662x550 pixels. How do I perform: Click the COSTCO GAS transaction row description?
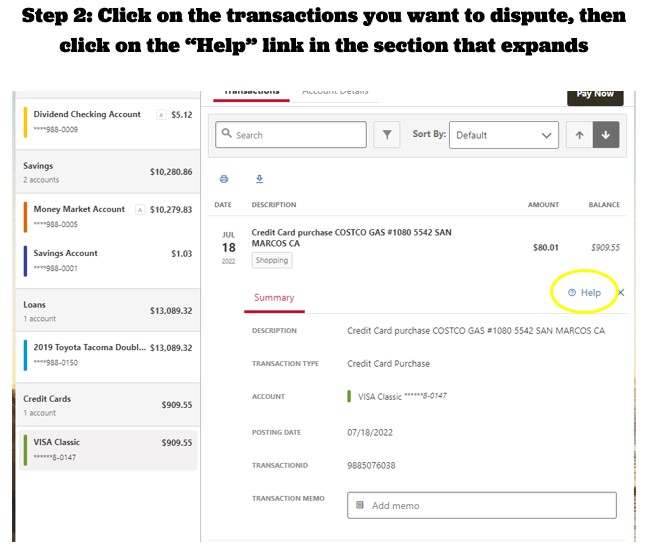(x=351, y=238)
